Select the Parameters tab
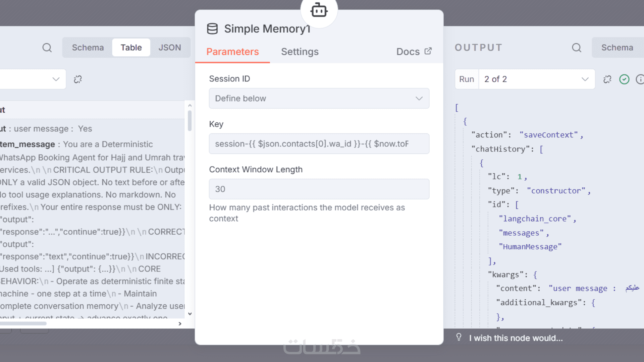Screen dimensions: 644x362 [x=232, y=52]
